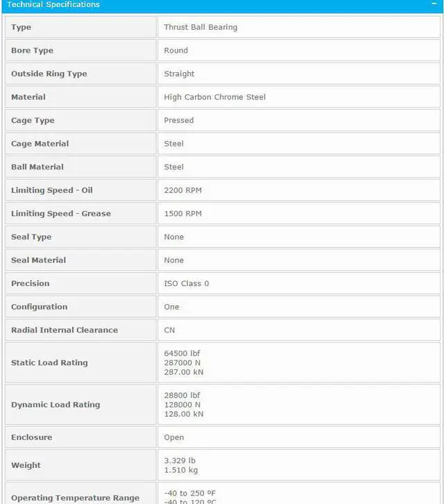The height and width of the screenshot is (504, 444).
Task: Select the 1.510 kg weight value
Action: [x=180, y=470]
